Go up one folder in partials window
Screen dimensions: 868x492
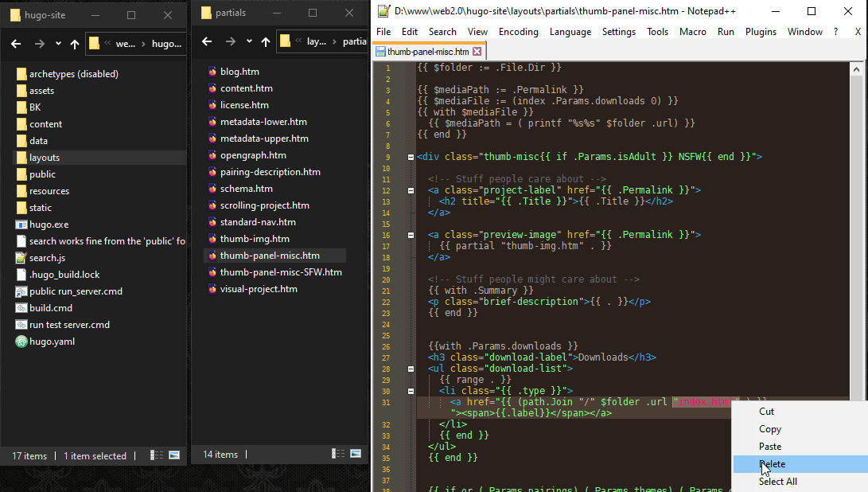pos(266,42)
